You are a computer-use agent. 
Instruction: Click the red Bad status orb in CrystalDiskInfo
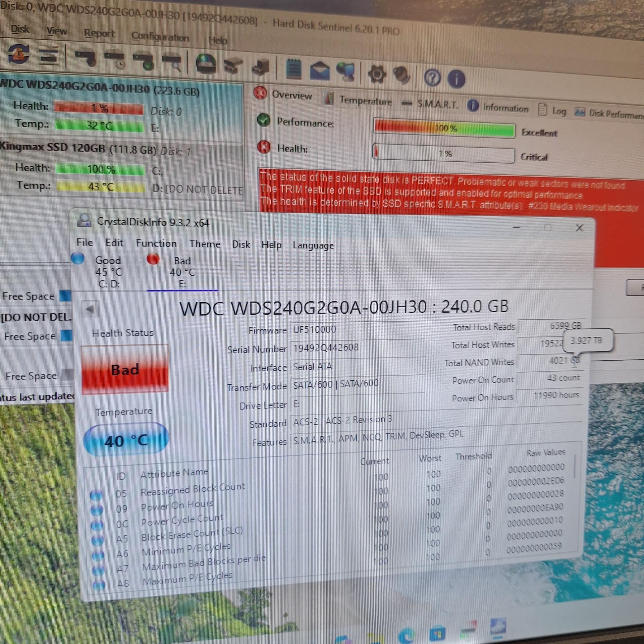coord(153,259)
